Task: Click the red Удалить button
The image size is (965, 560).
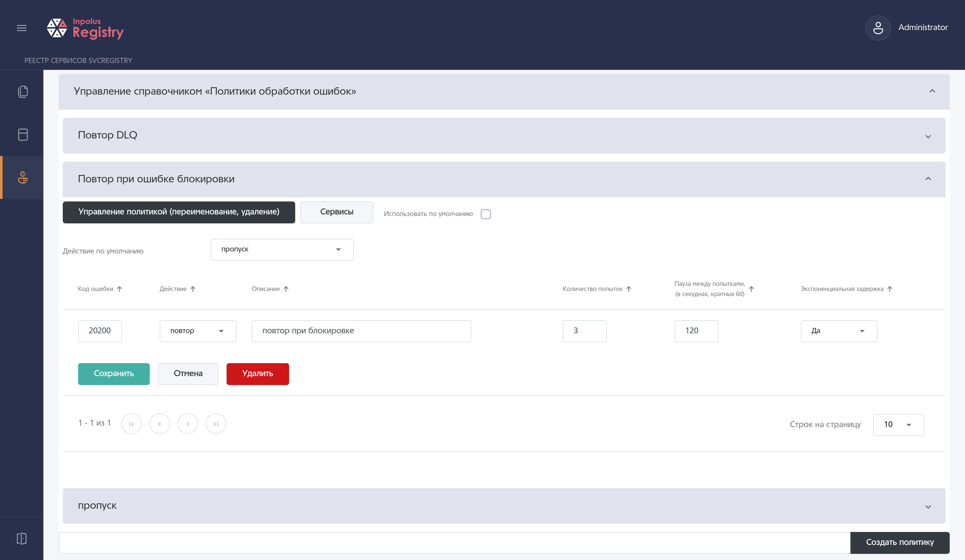Action: point(258,374)
